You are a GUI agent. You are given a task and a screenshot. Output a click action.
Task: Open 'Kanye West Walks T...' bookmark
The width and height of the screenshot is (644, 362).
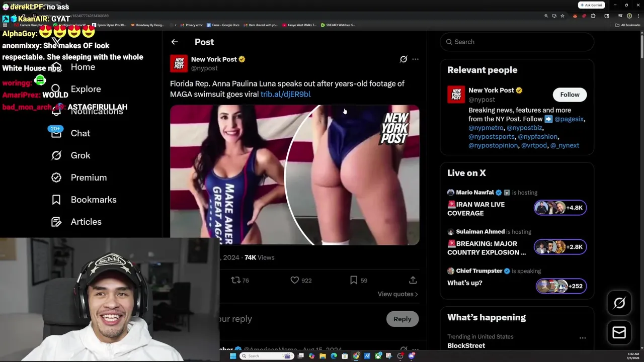pos(299,25)
